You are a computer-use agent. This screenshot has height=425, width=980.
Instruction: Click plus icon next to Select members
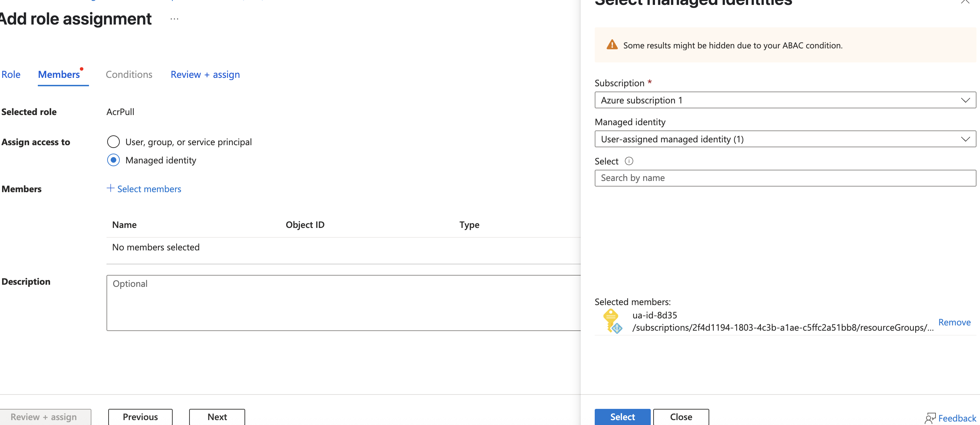110,188
